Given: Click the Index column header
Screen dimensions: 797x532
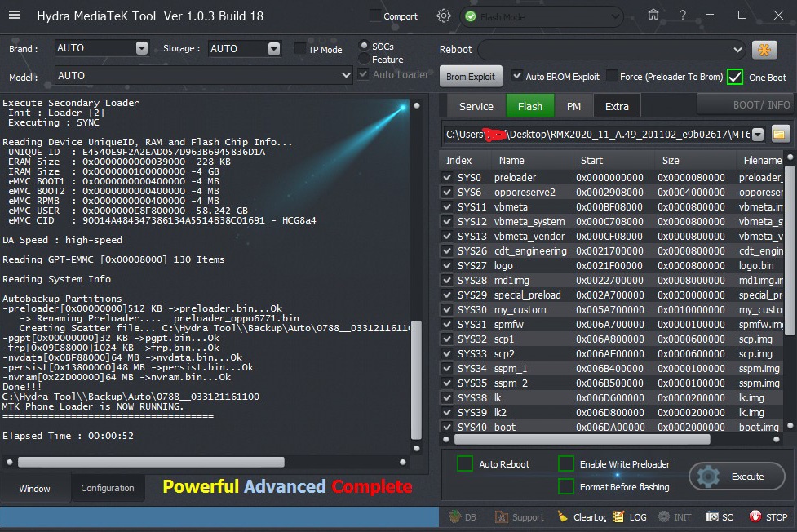Looking at the screenshot, I should coord(459,160).
